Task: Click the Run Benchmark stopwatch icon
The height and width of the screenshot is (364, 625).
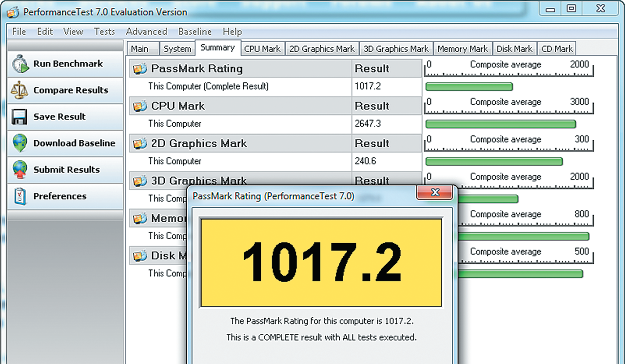Action: [20, 64]
